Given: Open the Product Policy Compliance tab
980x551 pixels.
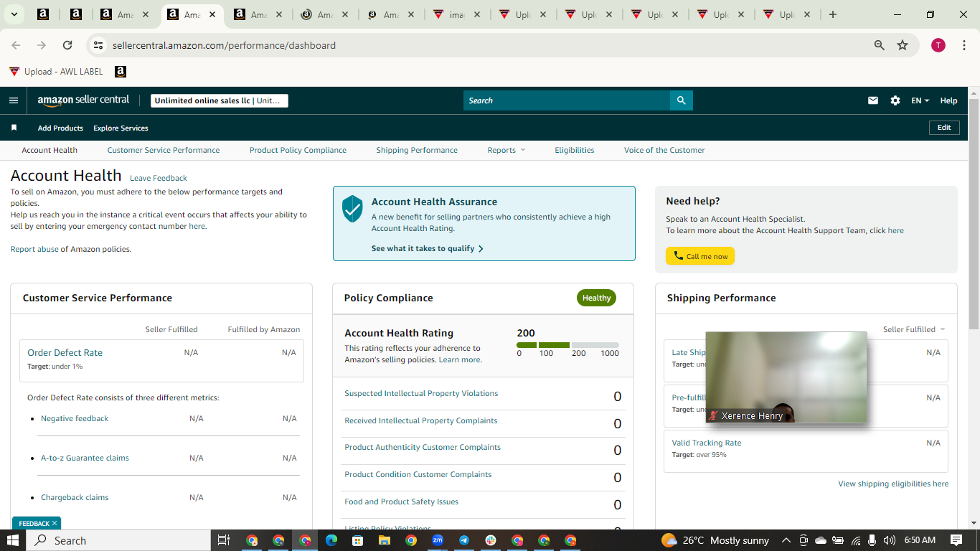Looking at the screenshot, I should (x=298, y=150).
